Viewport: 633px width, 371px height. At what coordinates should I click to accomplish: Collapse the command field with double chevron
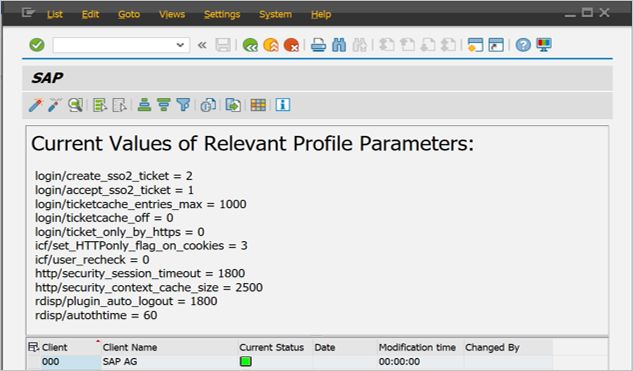point(202,45)
